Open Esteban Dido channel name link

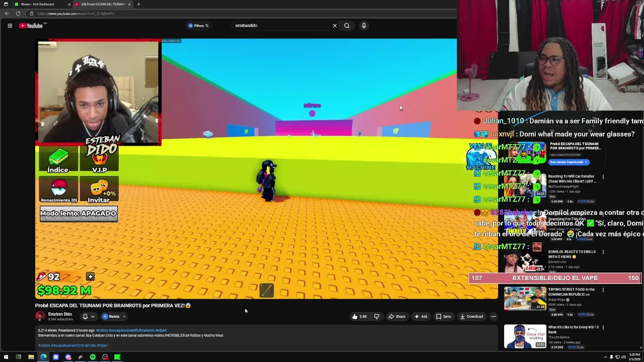tap(60, 314)
